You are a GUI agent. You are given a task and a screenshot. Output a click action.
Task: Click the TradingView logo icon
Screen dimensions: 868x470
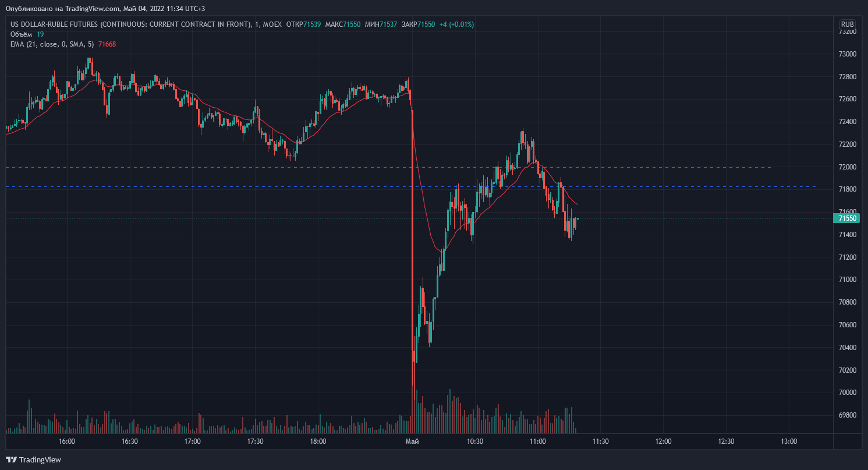coord(12,460)
